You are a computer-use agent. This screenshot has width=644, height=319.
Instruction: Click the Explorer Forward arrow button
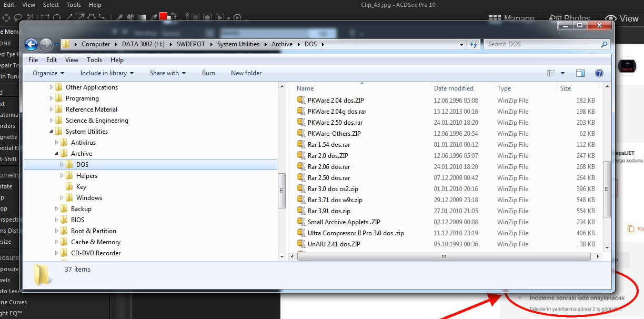46,45
